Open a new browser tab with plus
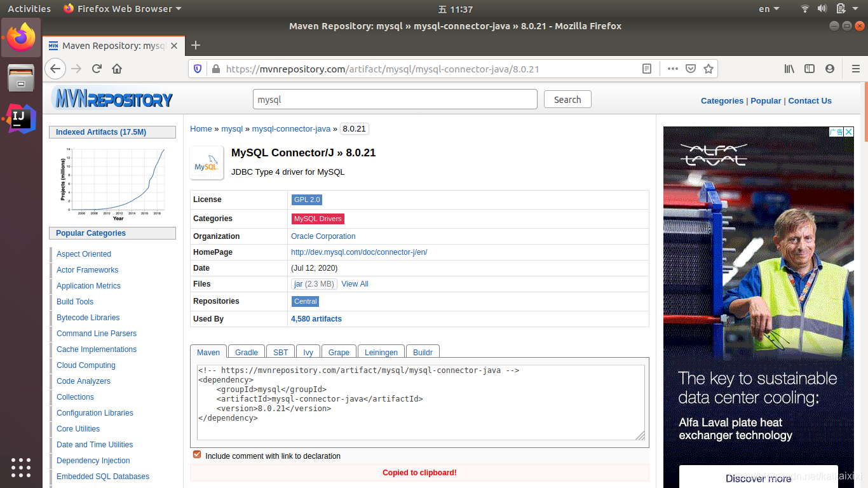Screen dimensions: 868x488 pos(196,45)
